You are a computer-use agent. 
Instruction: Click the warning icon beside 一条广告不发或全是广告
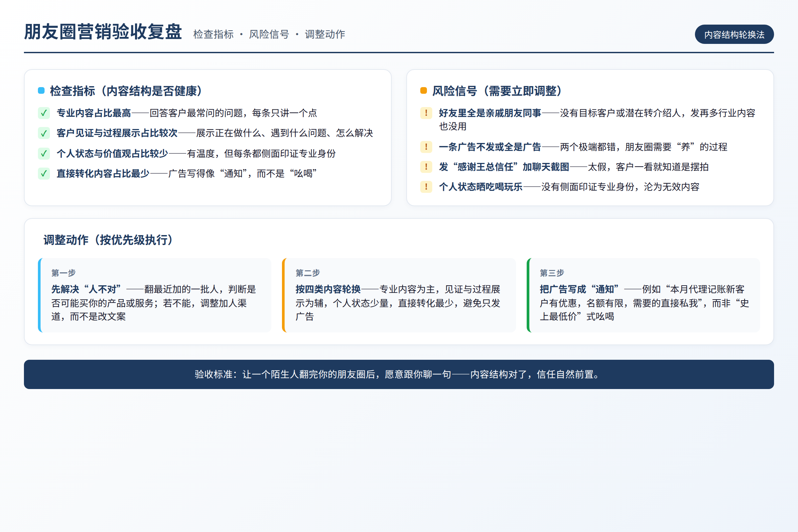[x=426, y=147]
